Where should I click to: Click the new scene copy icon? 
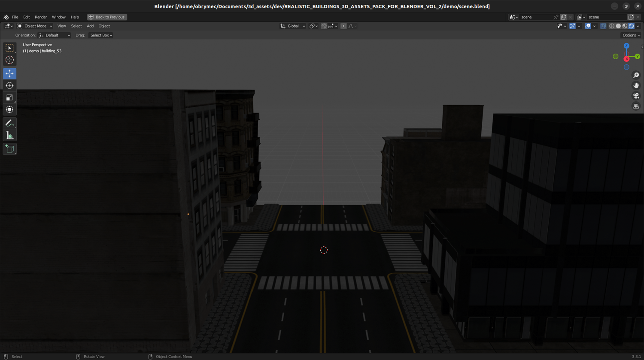[x=563, y=17]
